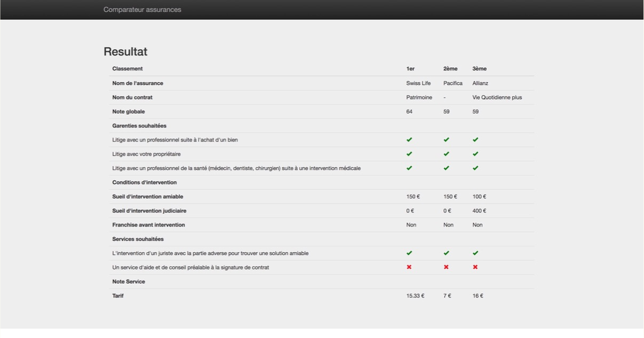Click Pacifica green check for achat d'un bien

coord(447,140)
